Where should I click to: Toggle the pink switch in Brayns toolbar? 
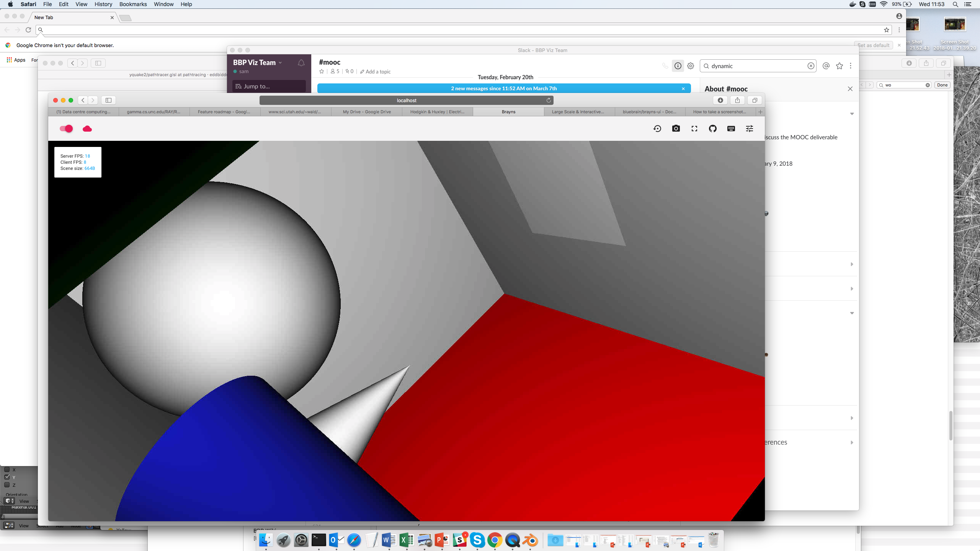point(66,129)
